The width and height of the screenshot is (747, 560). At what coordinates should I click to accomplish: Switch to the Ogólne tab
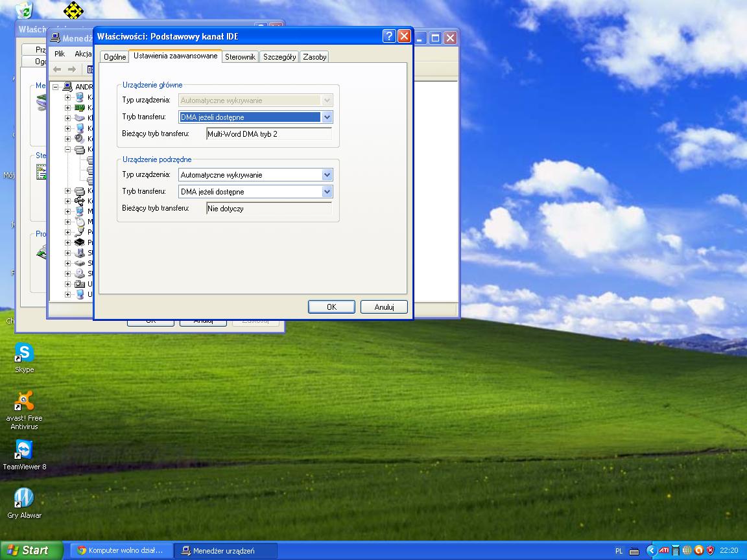coord(115,56)
